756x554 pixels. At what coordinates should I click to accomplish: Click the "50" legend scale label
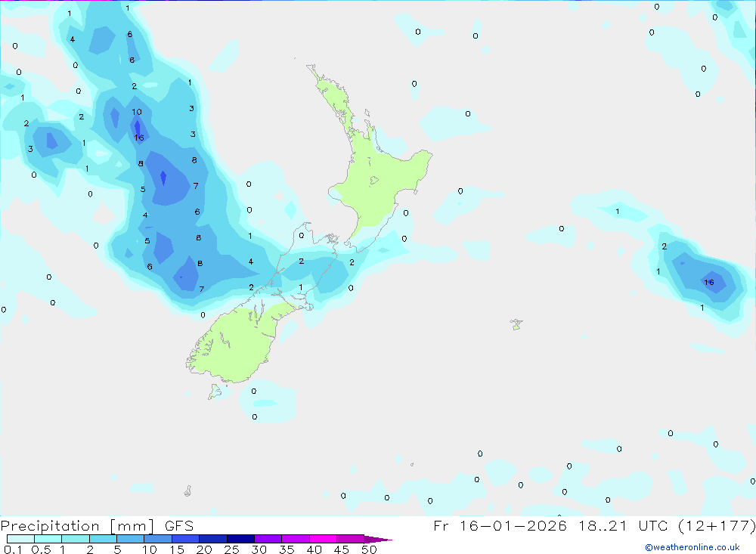click(369, 549)
